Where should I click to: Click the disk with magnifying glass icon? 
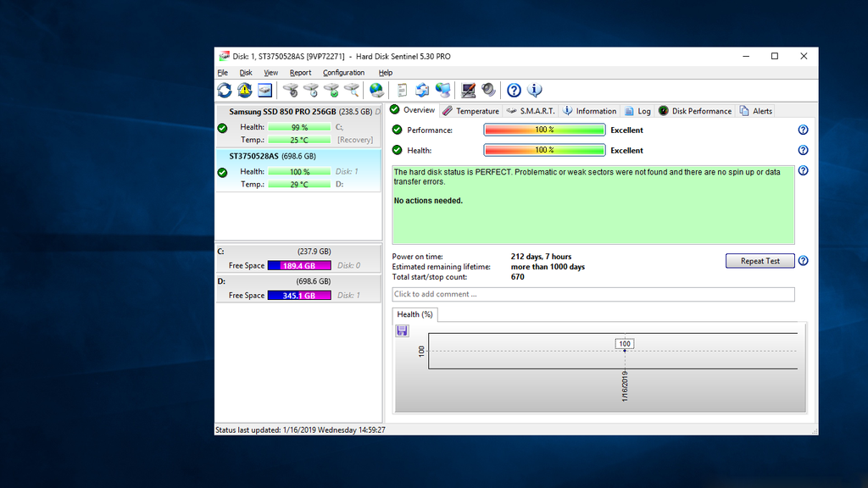point(352,90)
